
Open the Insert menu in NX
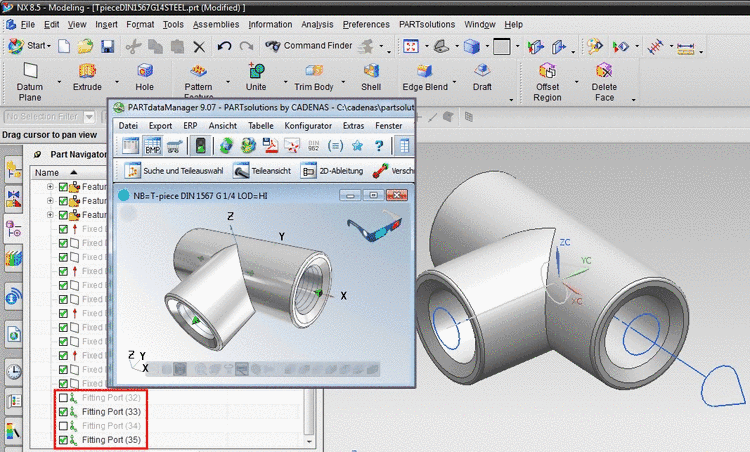click(x=106, y=24)
